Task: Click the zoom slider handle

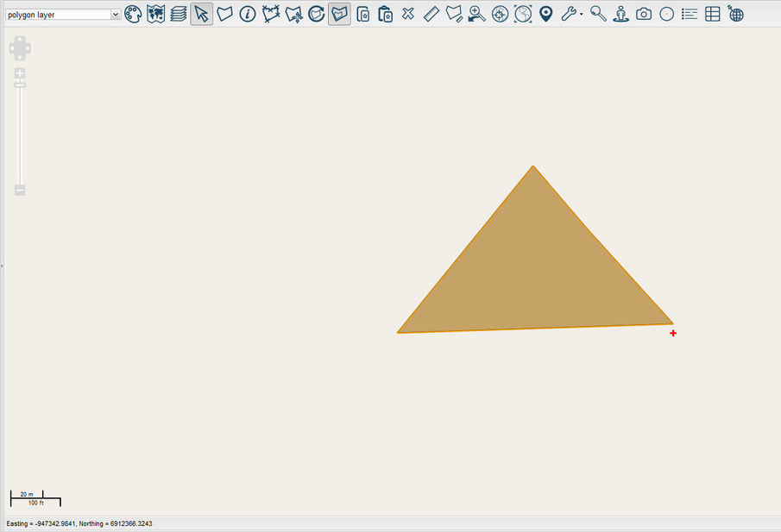Action: pyautogui.click(x=20, y=84)
